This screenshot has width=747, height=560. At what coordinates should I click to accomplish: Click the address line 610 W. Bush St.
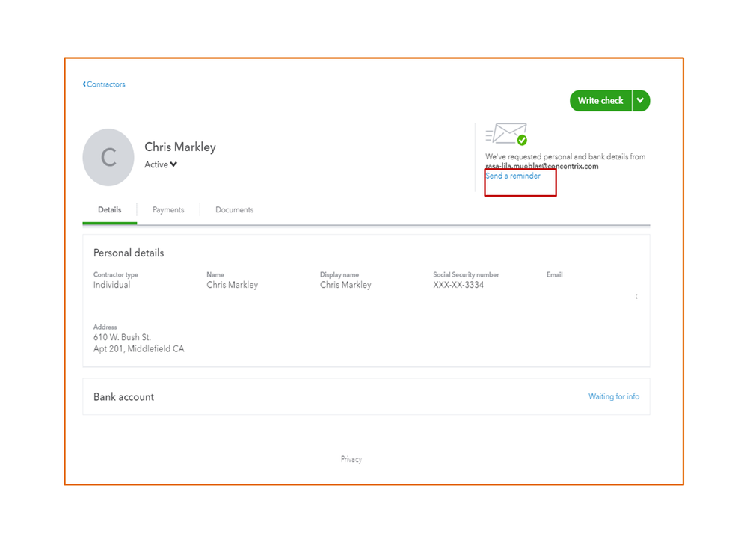coord(122,337)
